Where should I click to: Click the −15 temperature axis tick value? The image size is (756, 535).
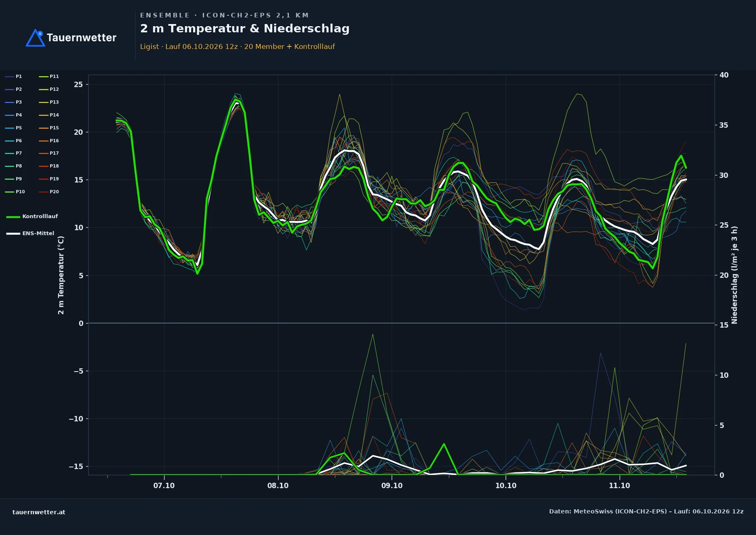coord(76,467)
